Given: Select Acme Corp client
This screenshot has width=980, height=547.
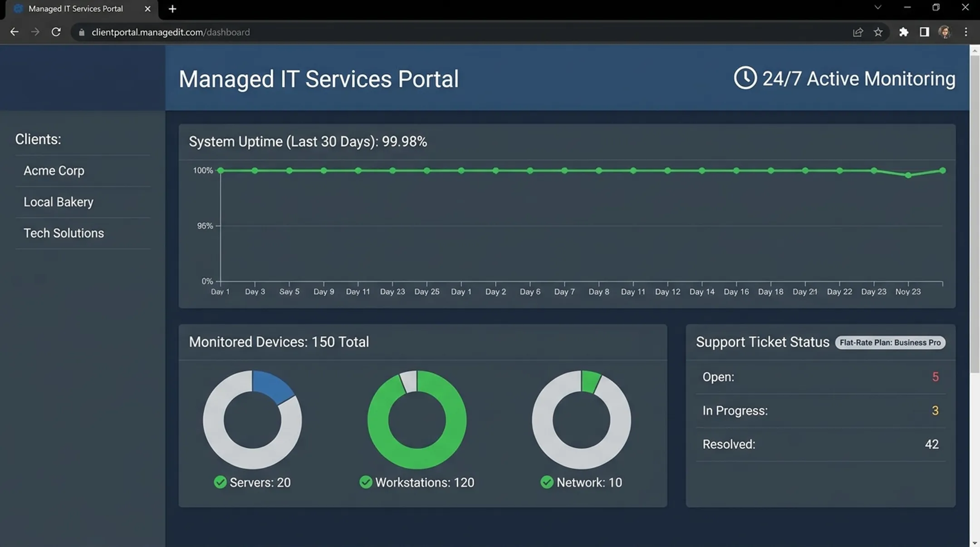Looking at the screenshot, I should click(x=83, y=171).
